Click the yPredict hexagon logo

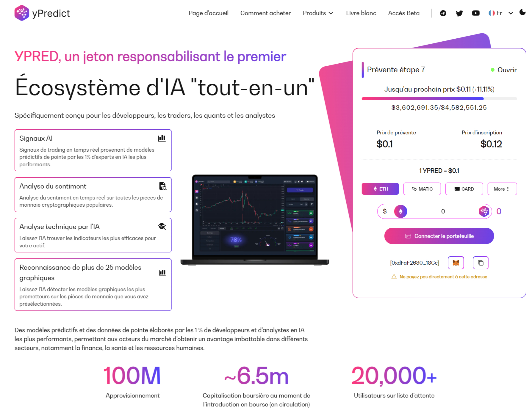point(22,13)
